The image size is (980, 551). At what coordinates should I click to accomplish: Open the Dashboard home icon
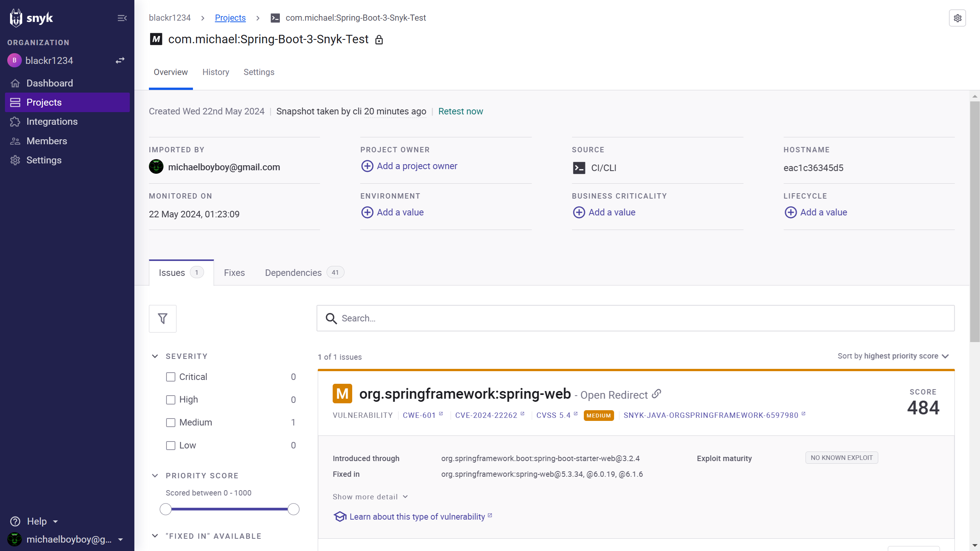pyautogui.click(x=15, y=83)
